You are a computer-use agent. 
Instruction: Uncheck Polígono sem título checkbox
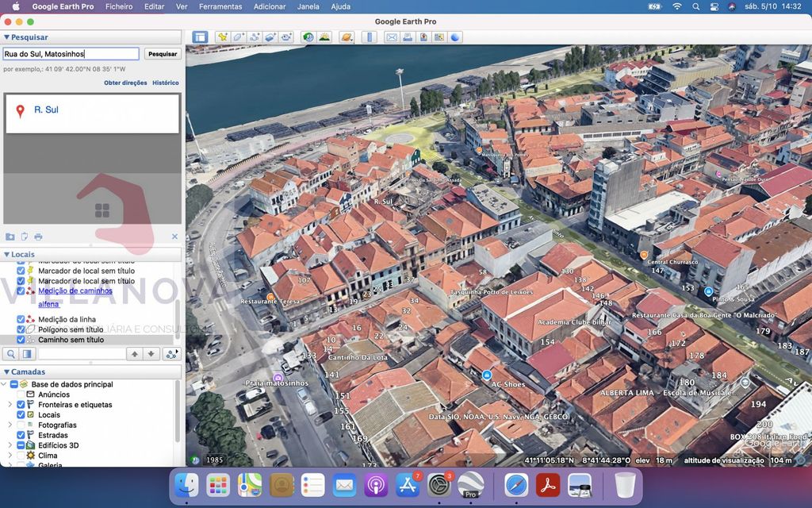click(x=21, y=329)
